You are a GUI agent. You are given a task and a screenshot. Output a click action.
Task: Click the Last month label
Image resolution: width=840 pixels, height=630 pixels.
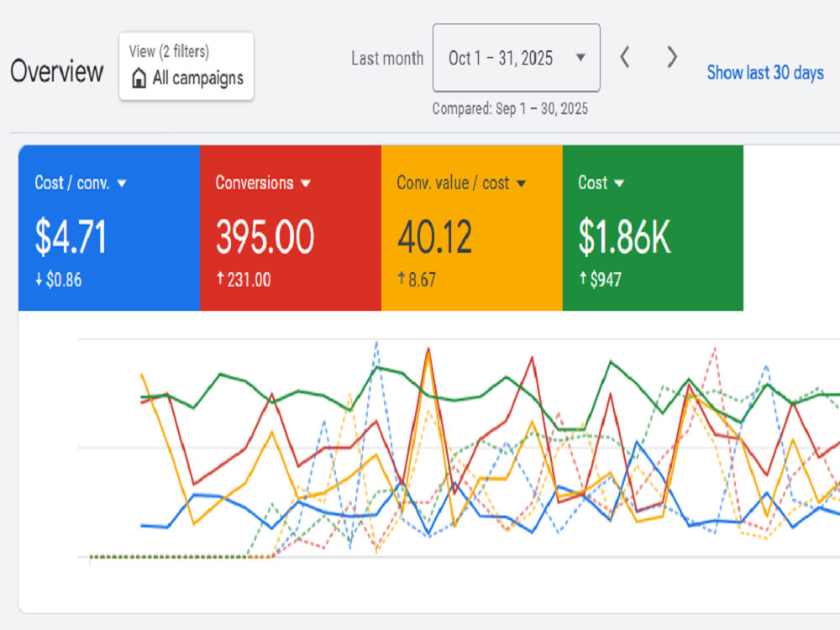(x=386, y=58)
